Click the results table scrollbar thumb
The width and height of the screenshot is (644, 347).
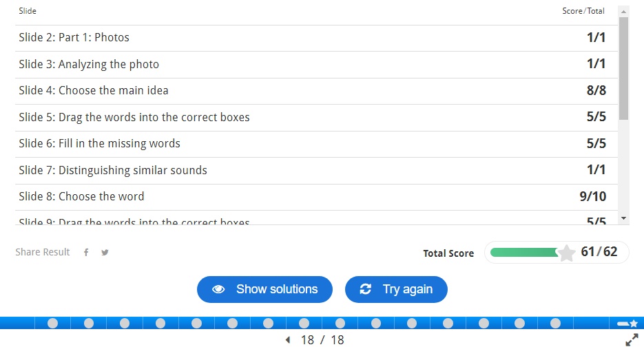click(623, 69)
